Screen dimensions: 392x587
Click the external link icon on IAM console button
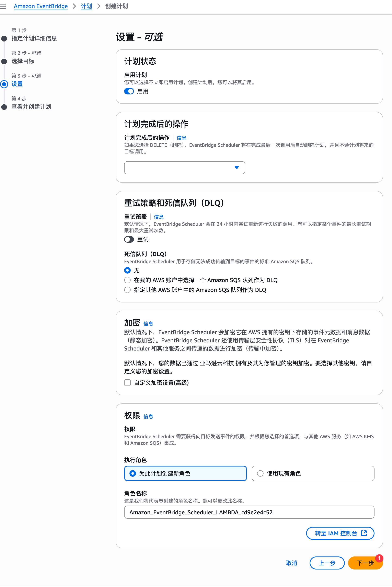coord(364,533)
